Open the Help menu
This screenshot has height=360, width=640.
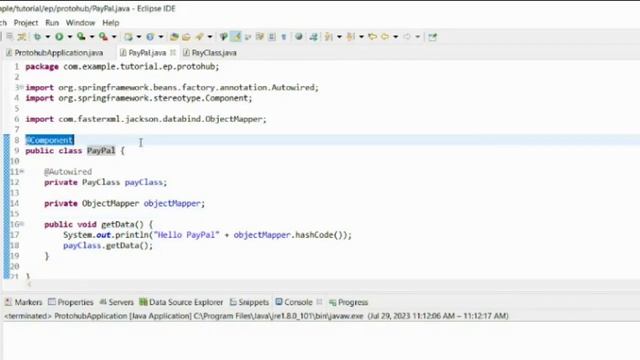coord(111,23)
